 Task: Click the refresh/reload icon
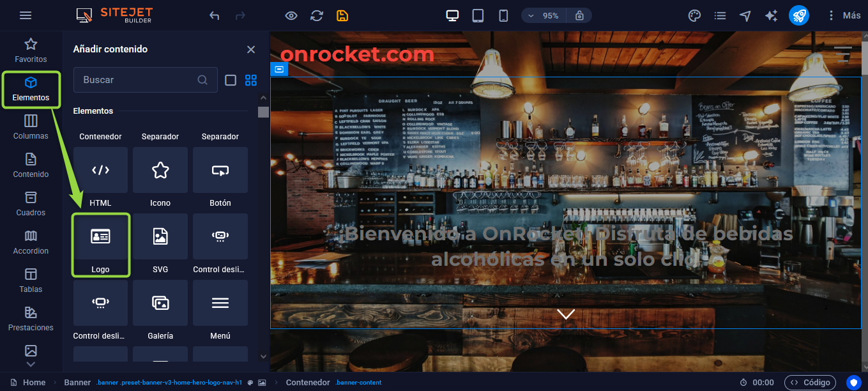click(x=317, y=15)
